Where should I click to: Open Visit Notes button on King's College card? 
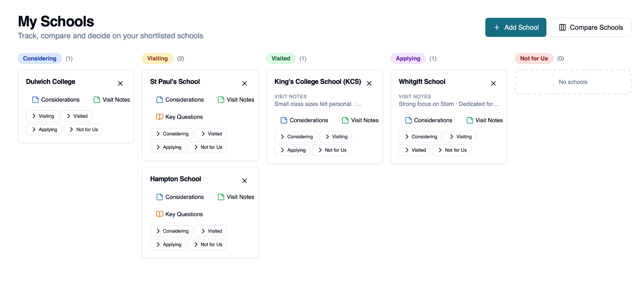click(360, 120)
